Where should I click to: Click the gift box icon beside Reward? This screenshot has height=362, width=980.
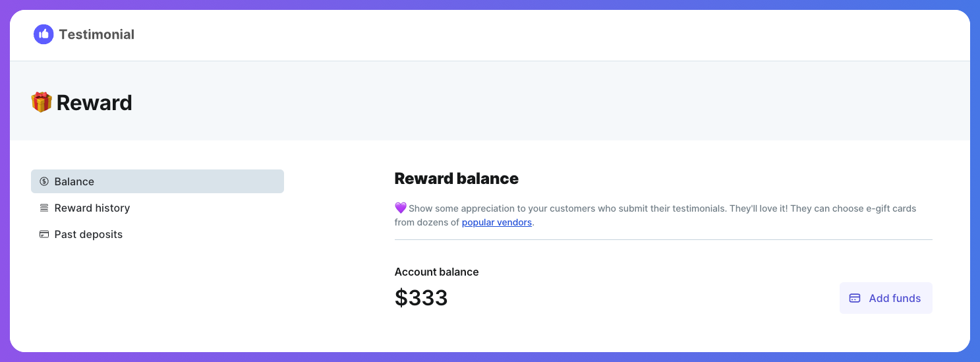pyautogui.click(x=42, y=103)
